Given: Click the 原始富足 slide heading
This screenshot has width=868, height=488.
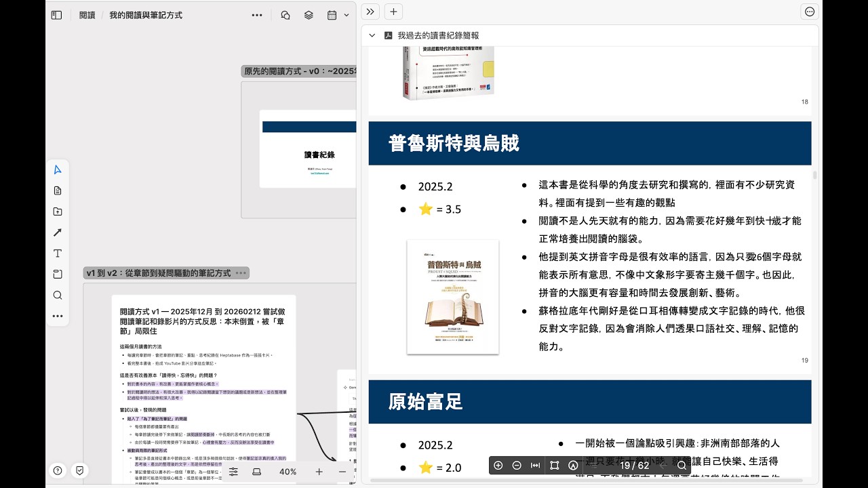Looking at the screenshot, I should click(425, 401).
